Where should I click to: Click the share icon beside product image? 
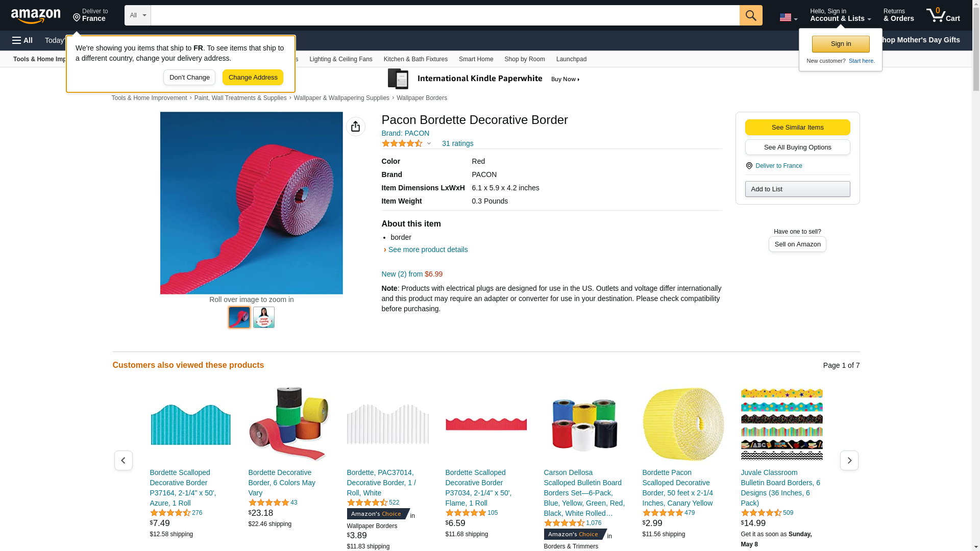coord(355,127)
